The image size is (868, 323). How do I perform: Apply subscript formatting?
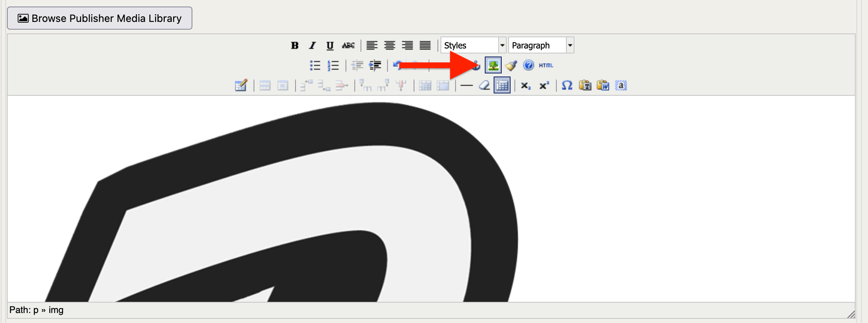pyautogui.click(x=526, y=85)
